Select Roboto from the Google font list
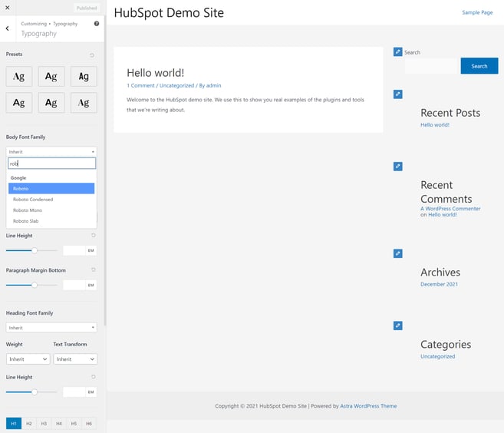504x433 pixels. click(51, 189)
